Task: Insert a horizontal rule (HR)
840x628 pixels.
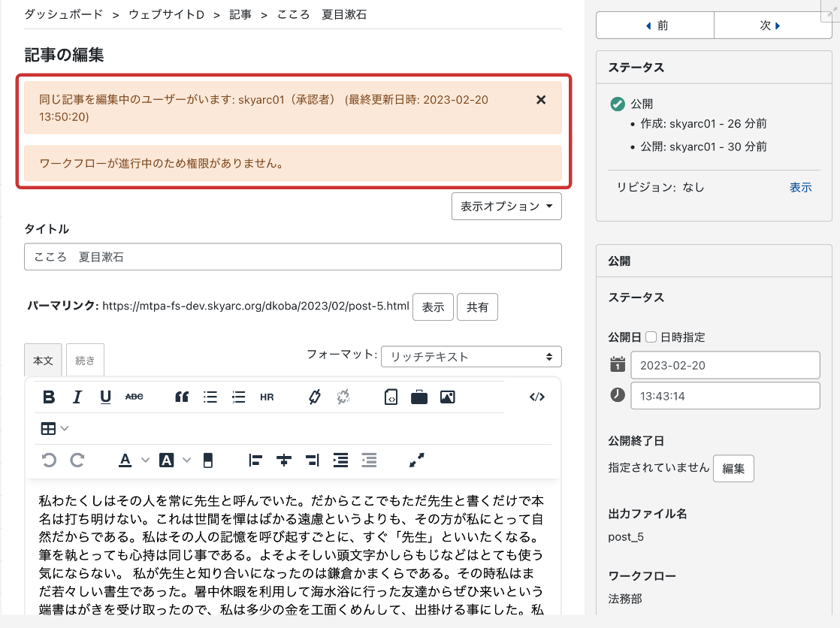Action: [267, 397]
